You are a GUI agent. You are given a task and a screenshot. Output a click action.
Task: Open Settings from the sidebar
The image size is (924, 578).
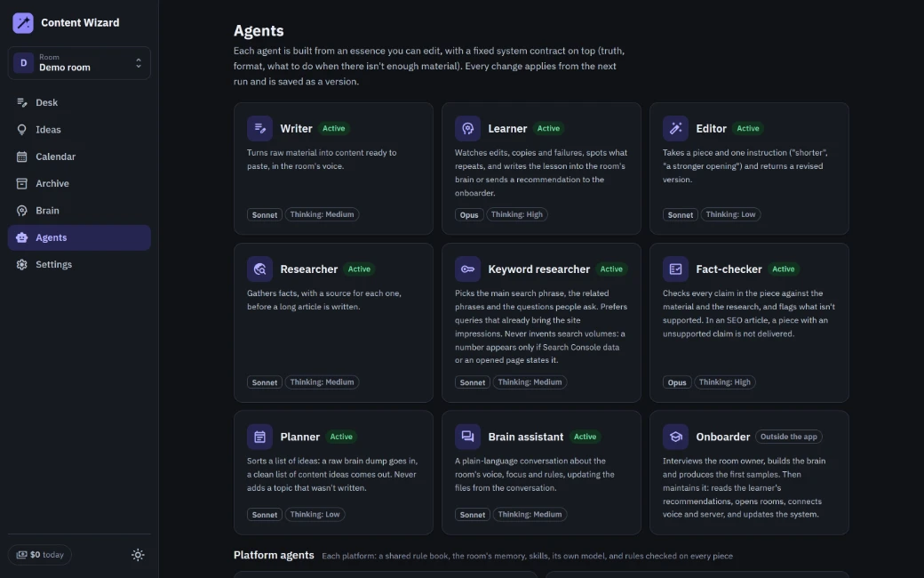pyautogui.click(x=79, y=265)
